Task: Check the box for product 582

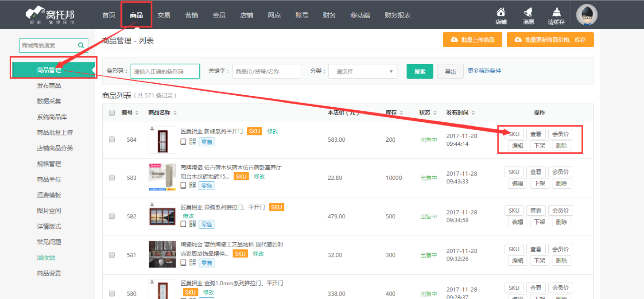Action: pos(112,216)
